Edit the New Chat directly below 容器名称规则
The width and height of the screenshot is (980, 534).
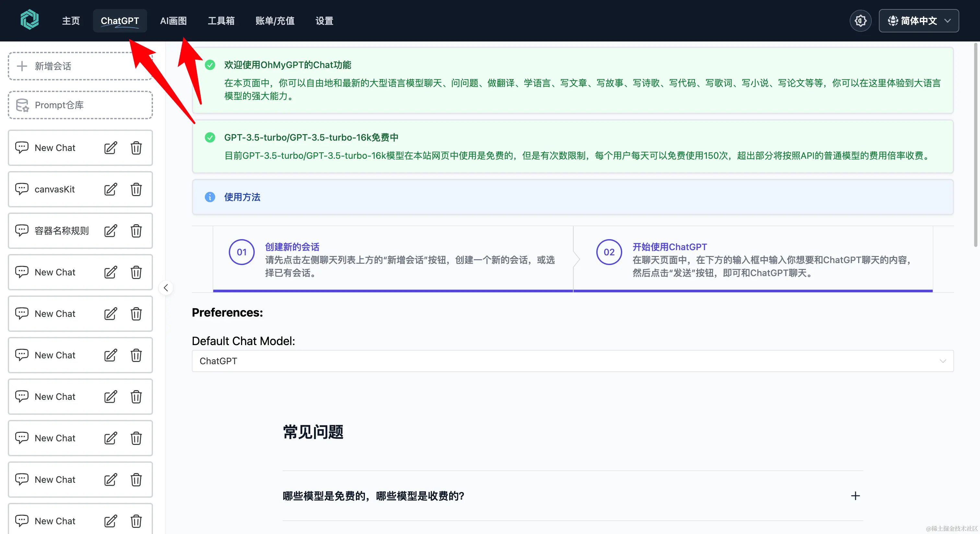[111, 272]
